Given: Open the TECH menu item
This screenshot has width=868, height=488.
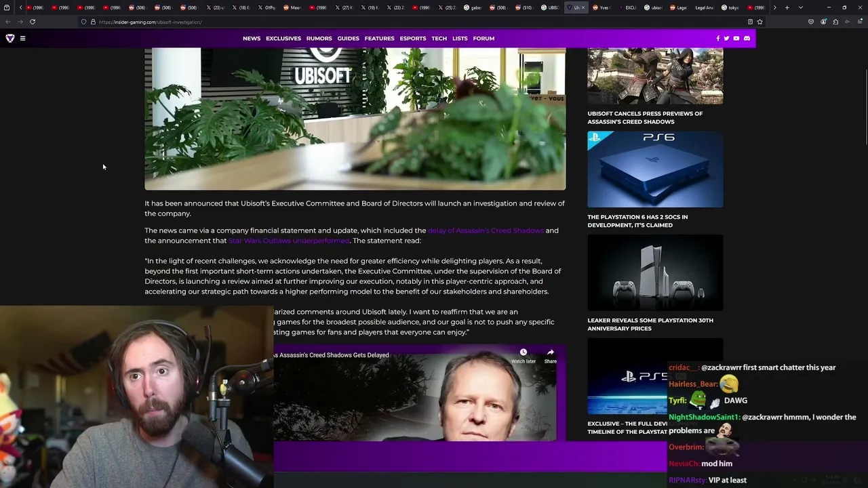Looking at the screenshot, I should coord(439,39).
